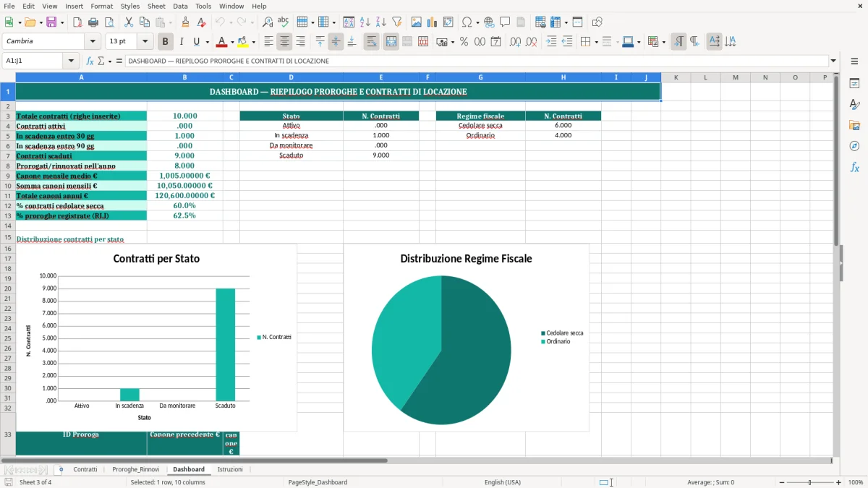Expand the Name Box dropdown
Image resolution: width=868 pixels, height=488 pixels.
71,61
